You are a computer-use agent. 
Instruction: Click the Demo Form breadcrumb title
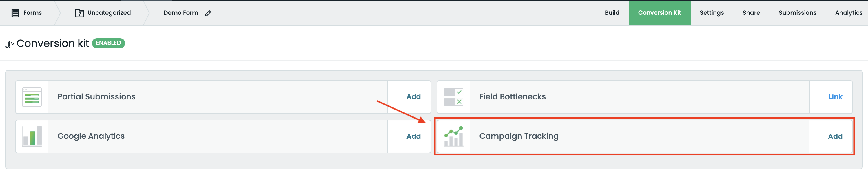180,13
